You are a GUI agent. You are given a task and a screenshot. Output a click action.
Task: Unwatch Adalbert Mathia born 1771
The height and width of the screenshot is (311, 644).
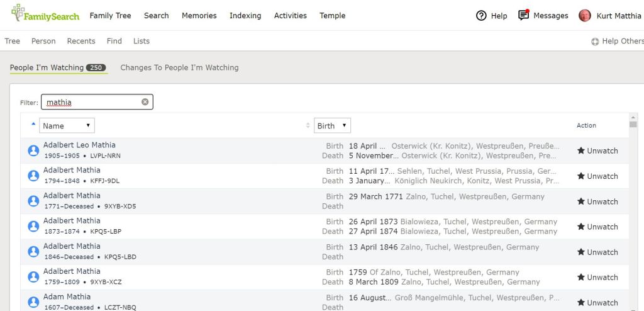click(597, 201)
